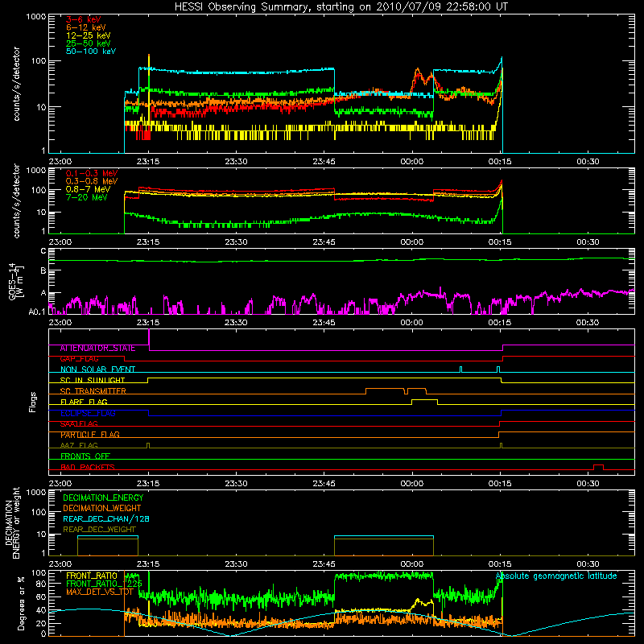Screen dimensions: 644x644
Task: Click the bad packets pulse near 00:30
Action: tap(598, 467)
